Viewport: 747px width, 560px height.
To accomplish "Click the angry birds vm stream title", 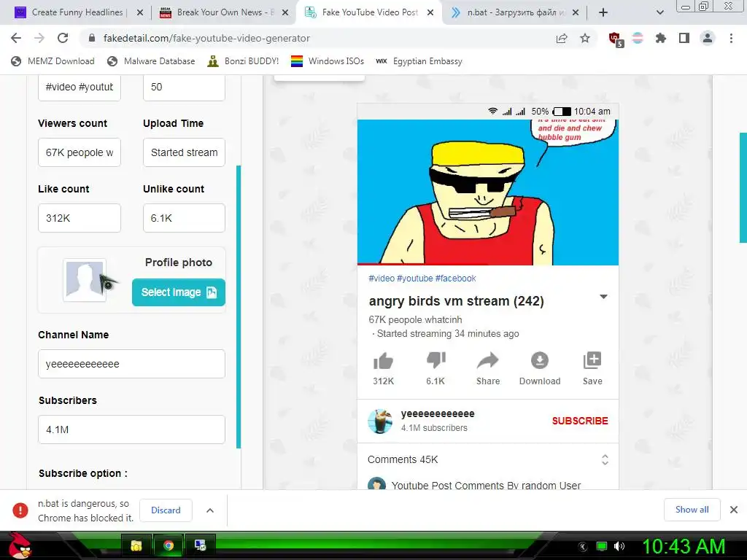I will click(x=457, y=301).
